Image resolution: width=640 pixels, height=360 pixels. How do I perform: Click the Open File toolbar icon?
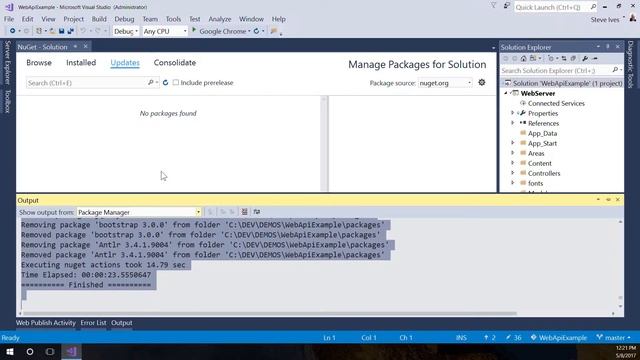53,31
